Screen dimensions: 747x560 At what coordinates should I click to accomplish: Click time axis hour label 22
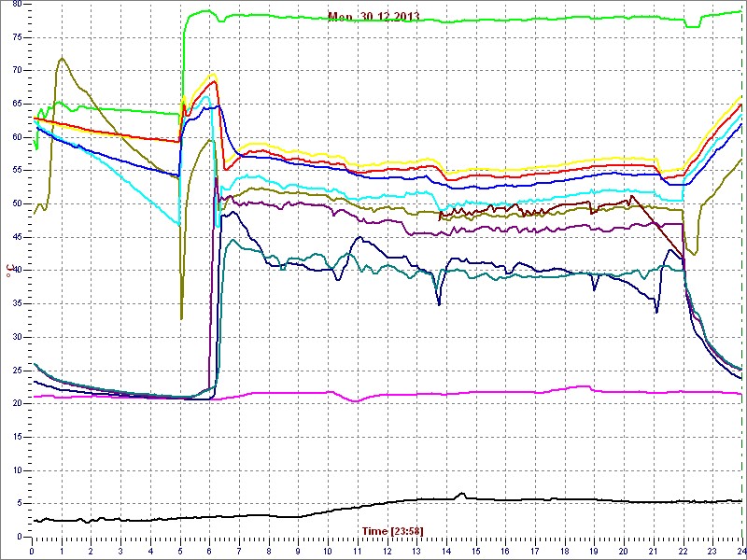pos(684,549)
